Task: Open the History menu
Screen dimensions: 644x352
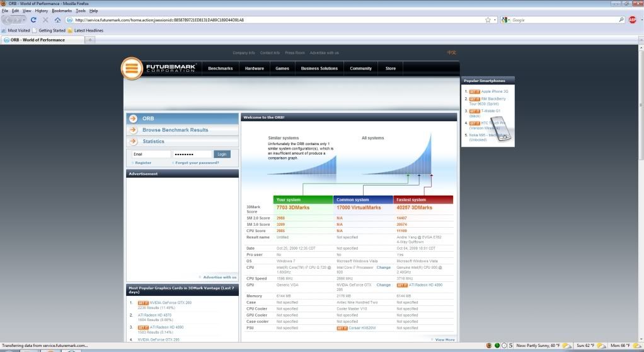Action: click(x=41, y=11)
